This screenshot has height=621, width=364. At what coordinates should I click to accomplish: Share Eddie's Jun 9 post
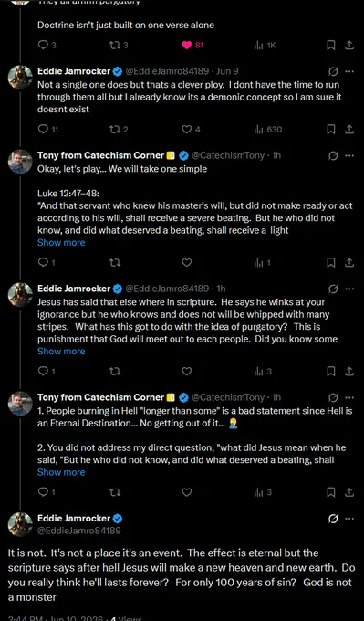pyautogui.click(x=349, y=129)
